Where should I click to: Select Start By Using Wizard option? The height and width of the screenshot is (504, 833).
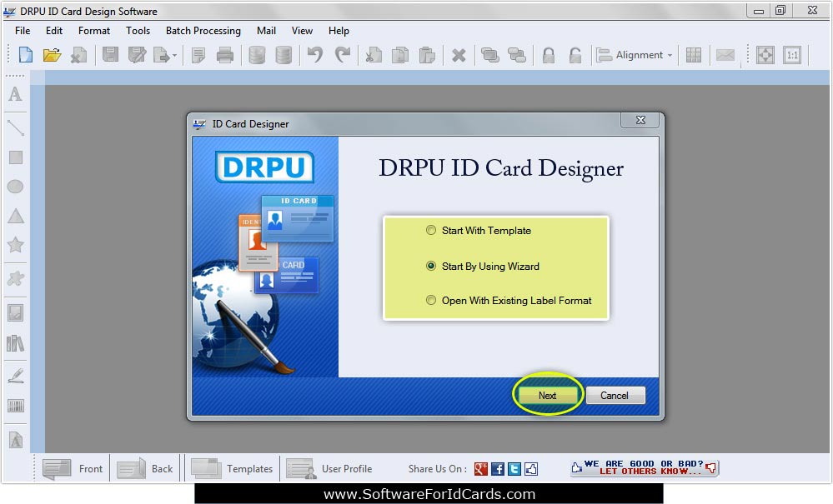pos(431,266)
